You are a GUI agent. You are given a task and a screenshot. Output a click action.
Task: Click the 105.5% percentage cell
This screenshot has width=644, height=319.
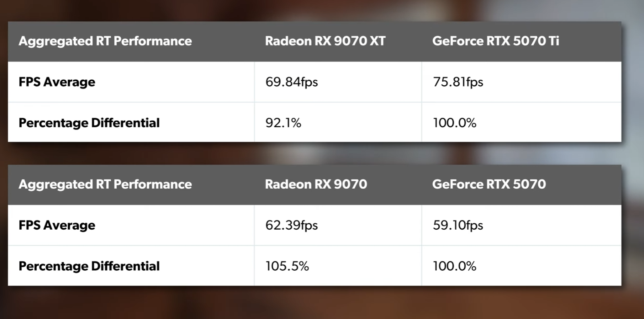338,265
